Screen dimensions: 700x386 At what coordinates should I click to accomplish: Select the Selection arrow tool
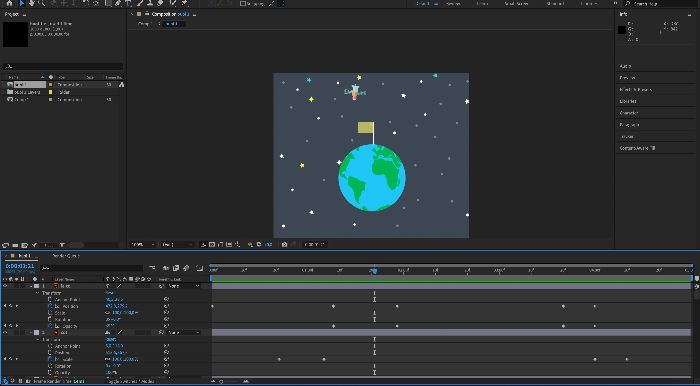[21, 3]
